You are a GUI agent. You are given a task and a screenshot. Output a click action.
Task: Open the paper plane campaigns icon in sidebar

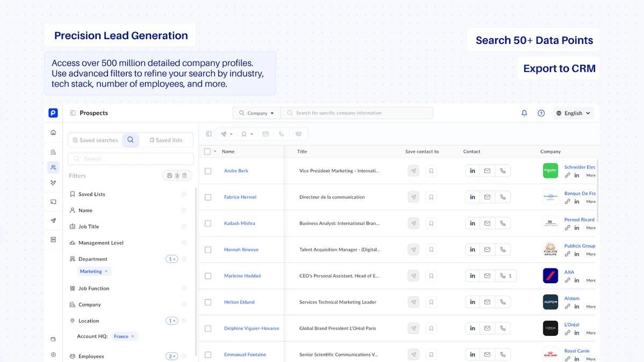pyautogui.click(x=53, y=220)
